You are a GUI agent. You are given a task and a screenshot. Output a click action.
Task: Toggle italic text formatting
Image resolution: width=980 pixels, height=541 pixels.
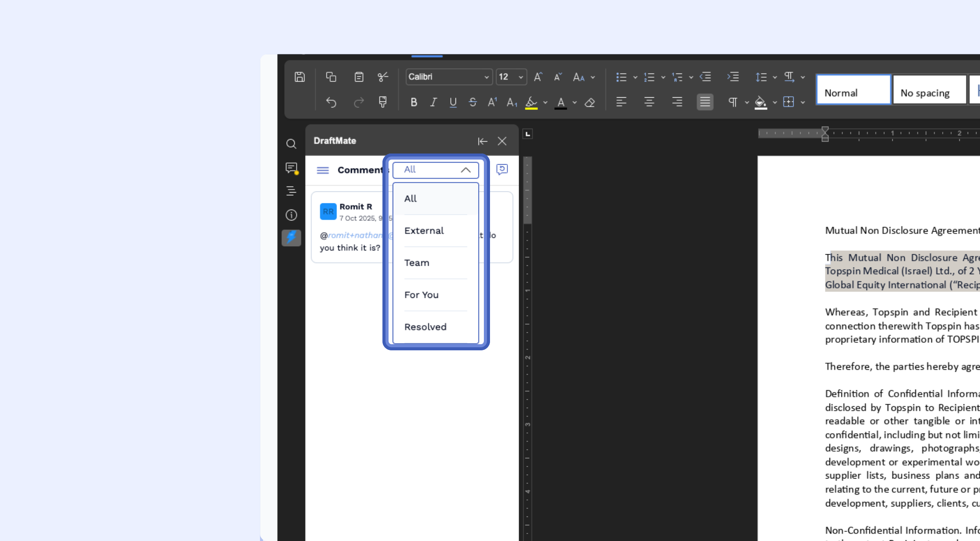[433, 102]
